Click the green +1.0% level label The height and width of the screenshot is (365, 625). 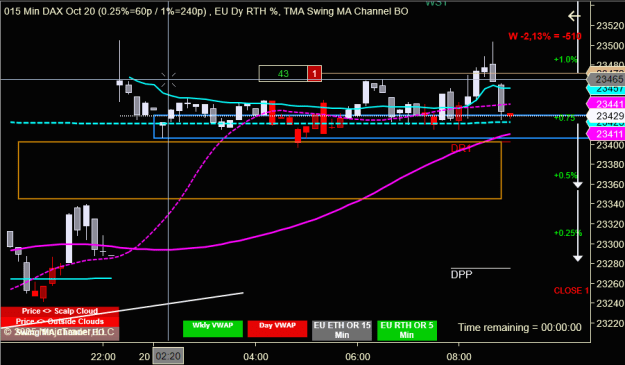click(566, 60)
